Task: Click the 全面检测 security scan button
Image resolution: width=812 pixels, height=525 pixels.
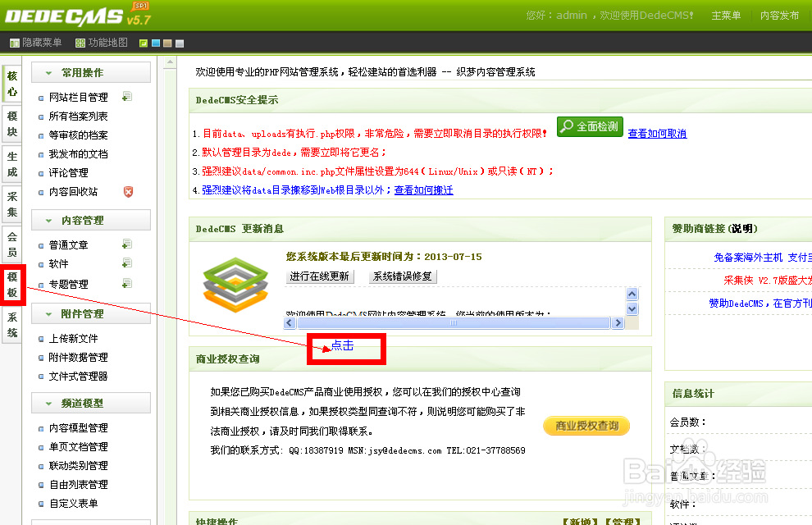Action: click(x=590, y=127)
